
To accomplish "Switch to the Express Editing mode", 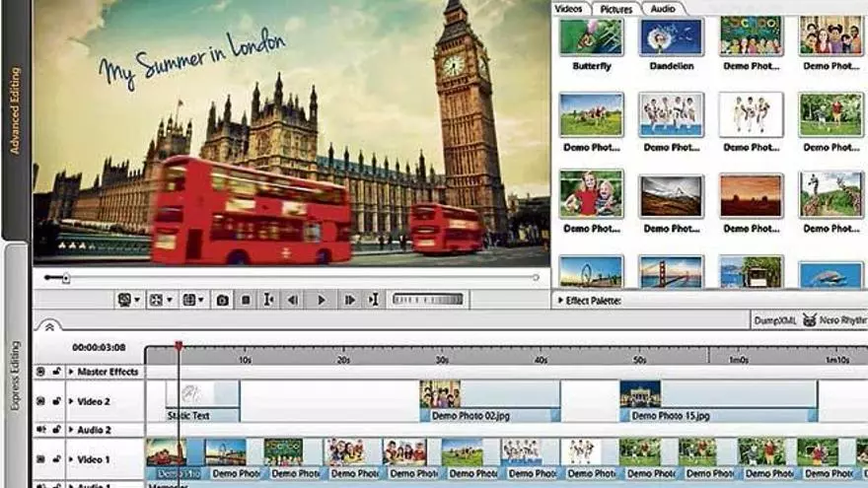I will point(15,375).
